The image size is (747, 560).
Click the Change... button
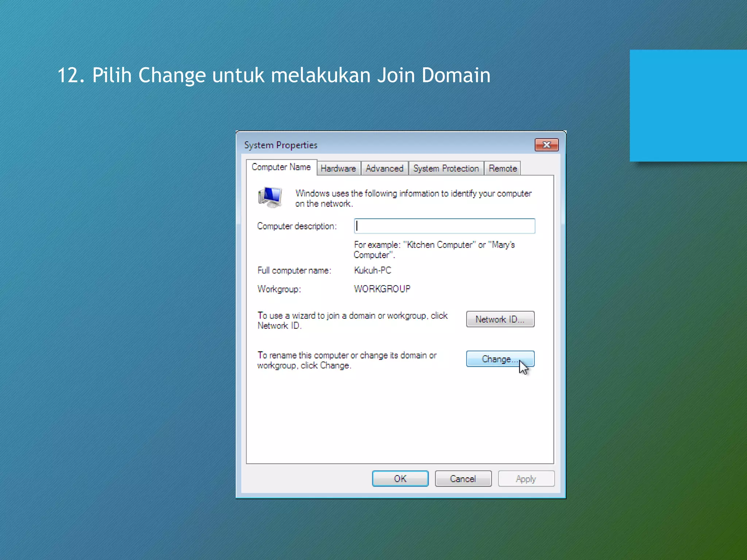(500, 359)
